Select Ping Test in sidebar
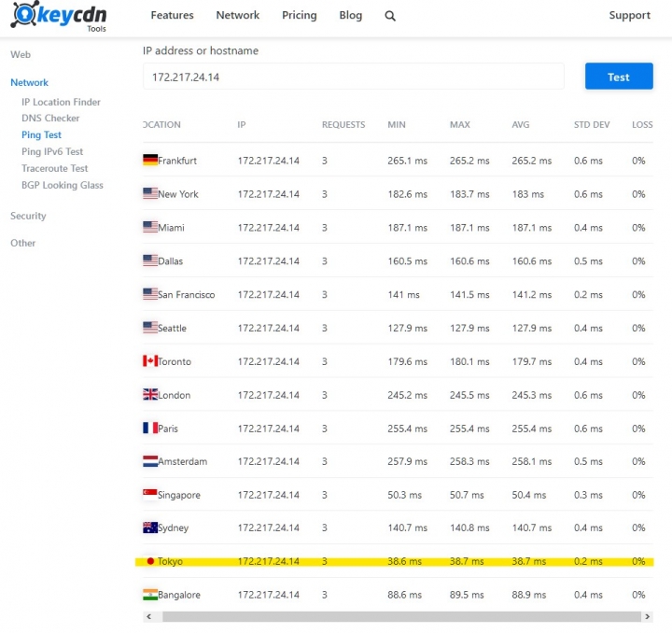This screenshot has height=633, width=672. coord(41,135)
